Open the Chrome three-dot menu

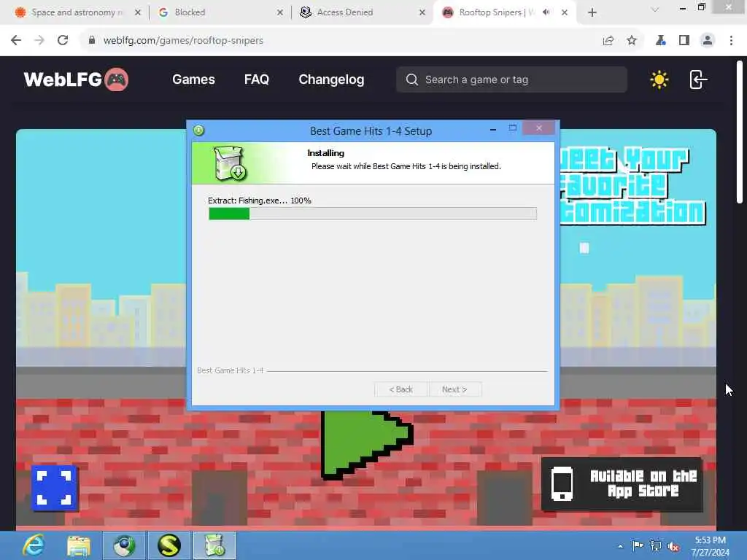(x=731, y=41)
